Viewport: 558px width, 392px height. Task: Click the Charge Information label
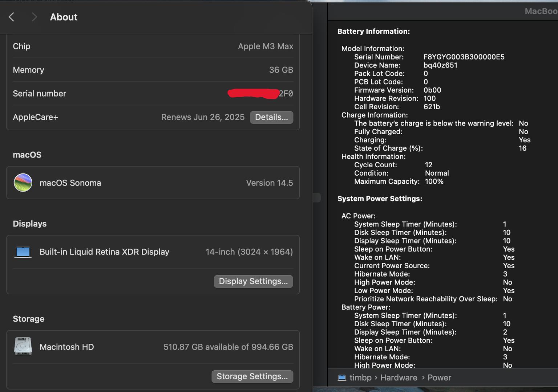pos(375,115)
